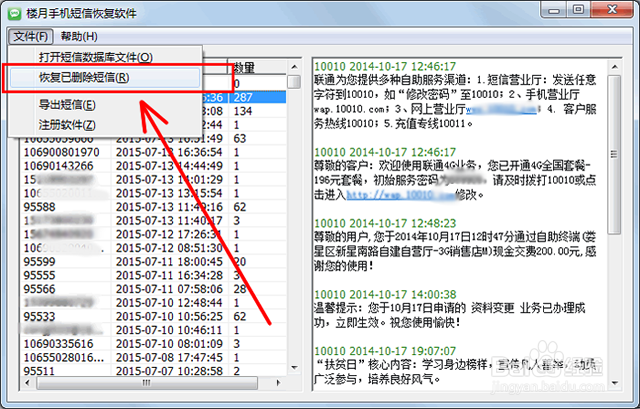Click the contact list horizontal scroll left arrow
640x409 pixels.
27,383
